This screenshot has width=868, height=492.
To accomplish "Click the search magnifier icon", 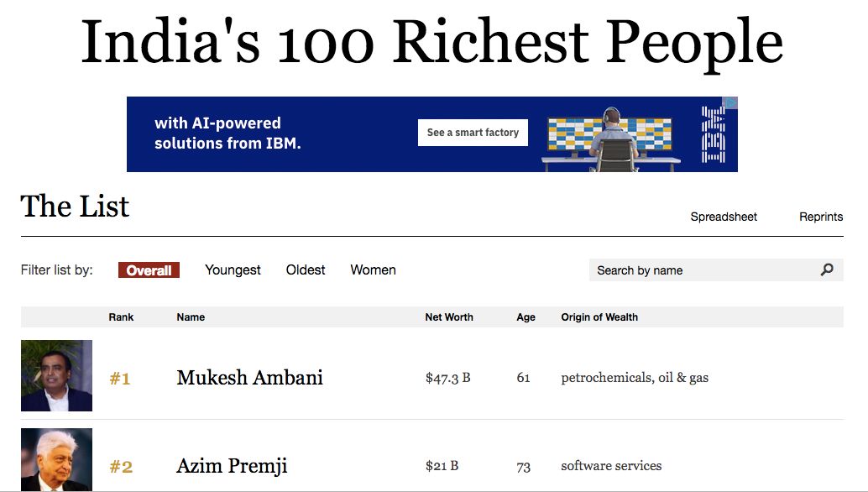I will [827, 270].
